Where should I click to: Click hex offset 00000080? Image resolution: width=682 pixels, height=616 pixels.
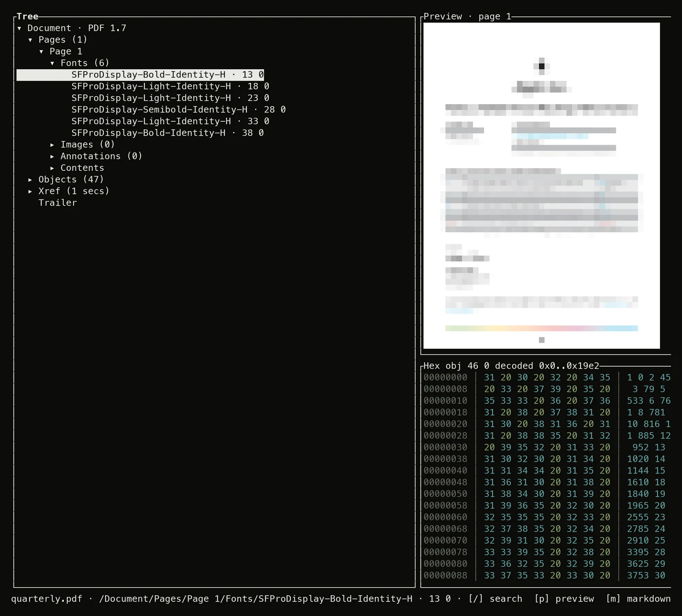(445, 564)
